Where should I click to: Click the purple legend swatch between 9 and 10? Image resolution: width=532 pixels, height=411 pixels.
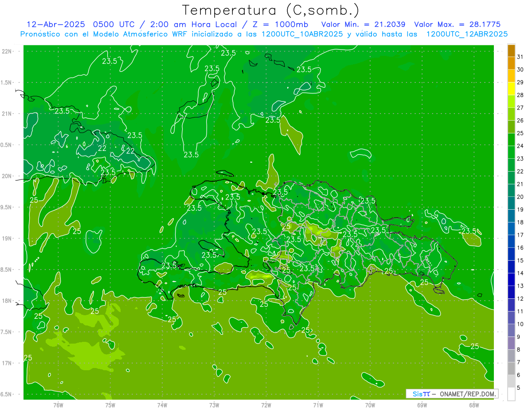coord(511,330)
